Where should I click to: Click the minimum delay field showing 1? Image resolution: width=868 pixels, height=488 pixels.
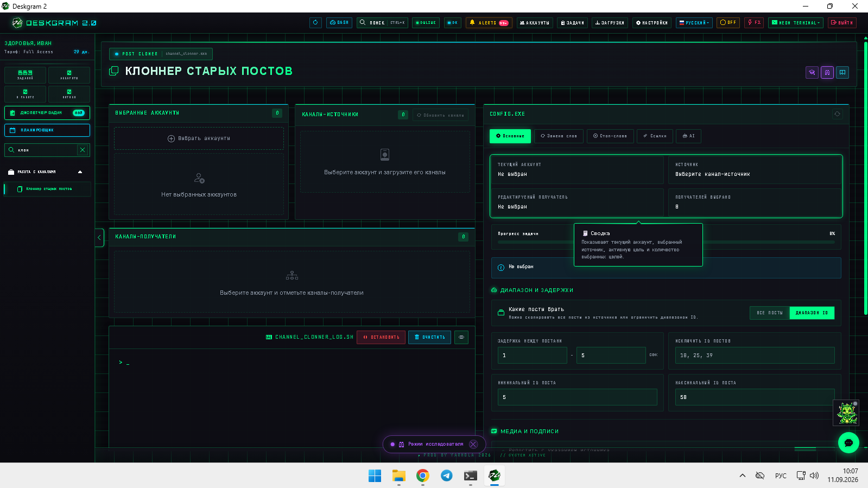533,355
